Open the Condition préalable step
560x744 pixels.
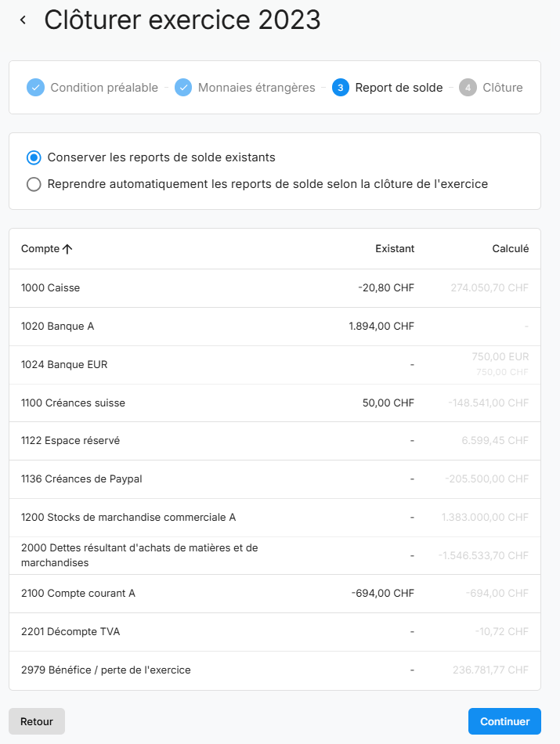104,88
